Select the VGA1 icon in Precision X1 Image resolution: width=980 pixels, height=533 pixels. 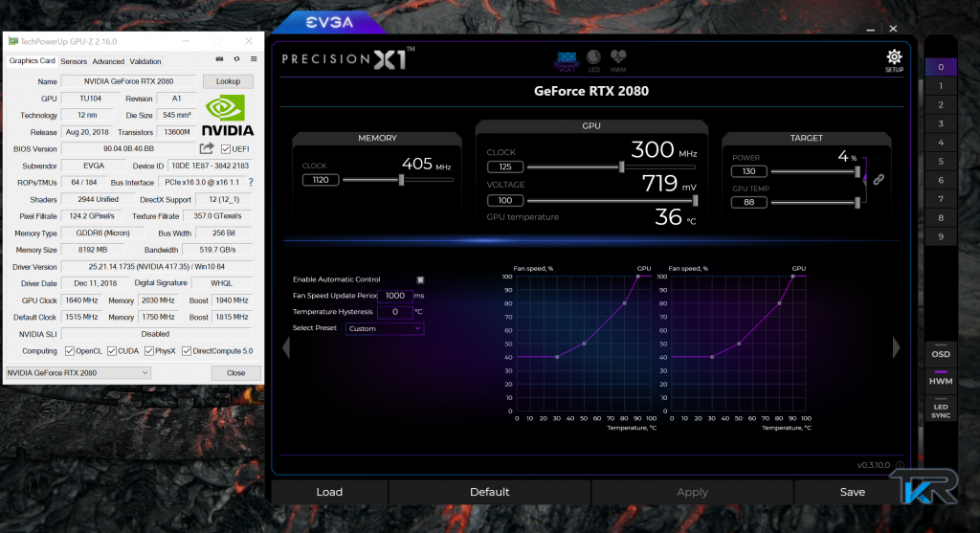567,61
